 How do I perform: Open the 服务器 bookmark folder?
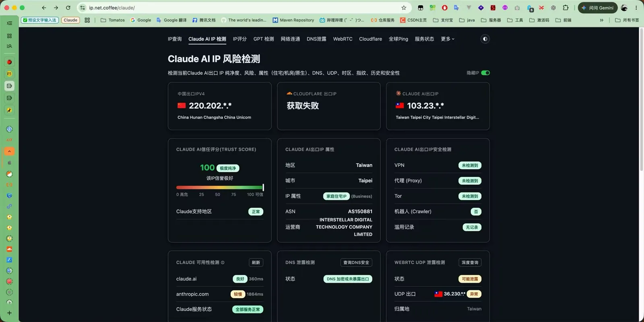491,20
